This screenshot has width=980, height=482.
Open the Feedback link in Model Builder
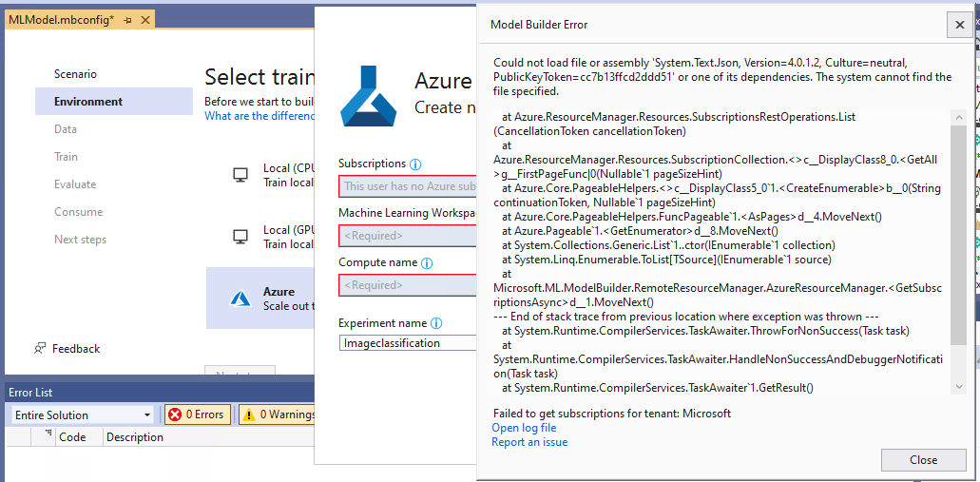point(67,349)
